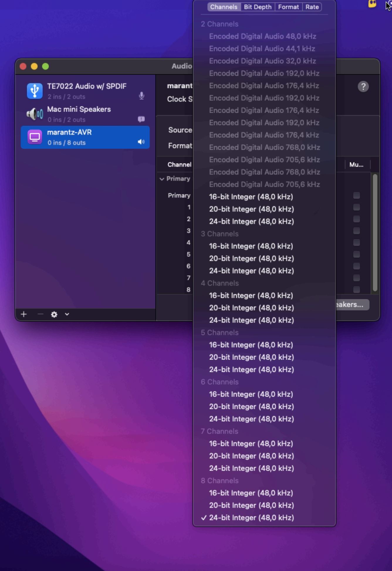Click the microphone icon on TE7022 row

[141, 96]
